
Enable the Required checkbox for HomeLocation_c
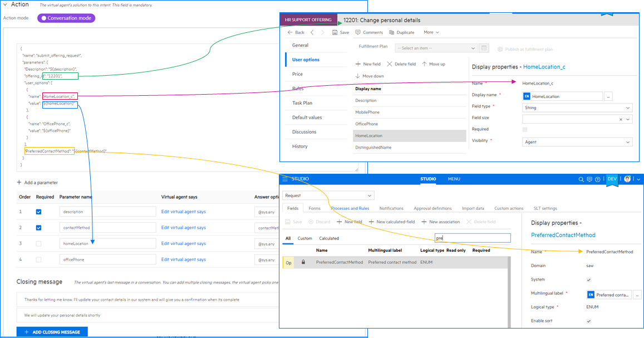tap(524, 129)
